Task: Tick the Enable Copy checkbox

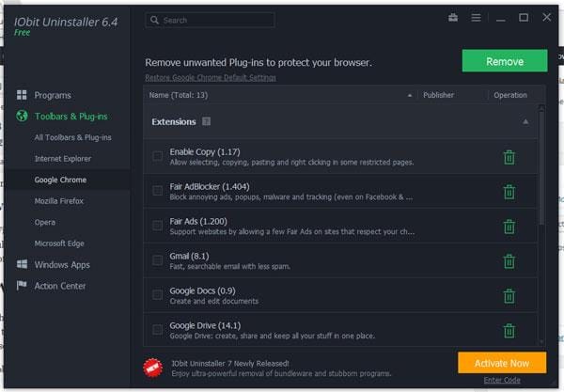Action: pos(158,156)
